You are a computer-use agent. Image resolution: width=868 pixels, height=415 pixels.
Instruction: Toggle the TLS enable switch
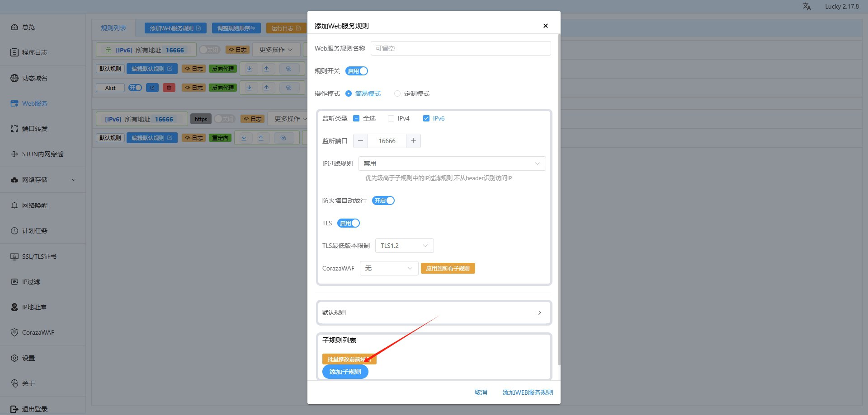349,223
